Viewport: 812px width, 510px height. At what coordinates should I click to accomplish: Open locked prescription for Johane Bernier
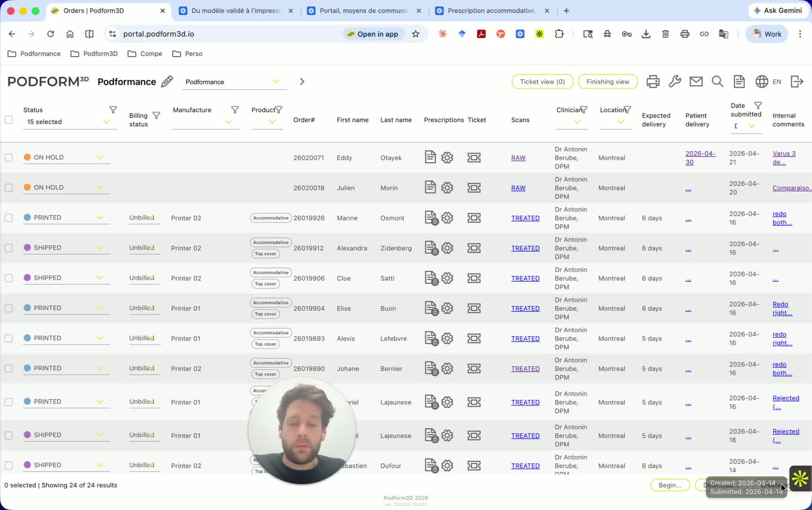tap(431, 369)
